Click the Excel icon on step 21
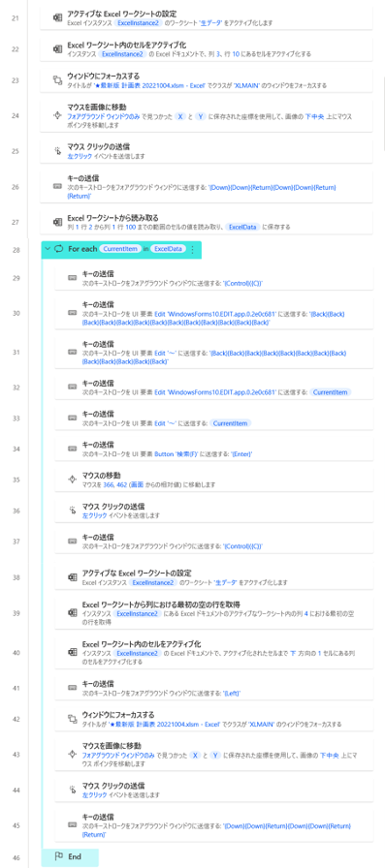The width and height of the screenshot is (385, 868). pos(57,17)
